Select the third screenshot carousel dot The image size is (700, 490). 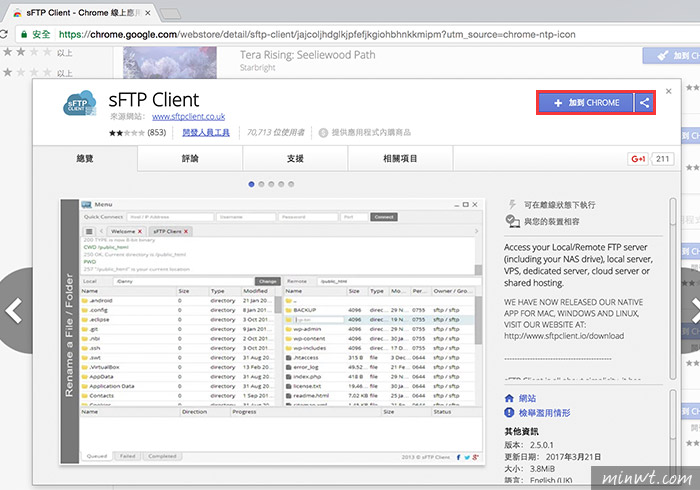pos(271,184)
